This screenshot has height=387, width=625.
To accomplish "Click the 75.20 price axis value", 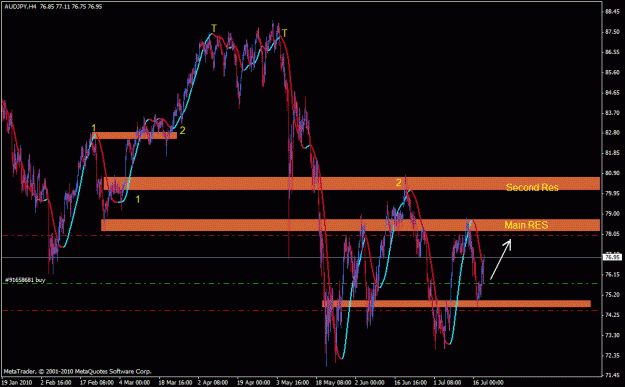I will [x=612, y=295].
